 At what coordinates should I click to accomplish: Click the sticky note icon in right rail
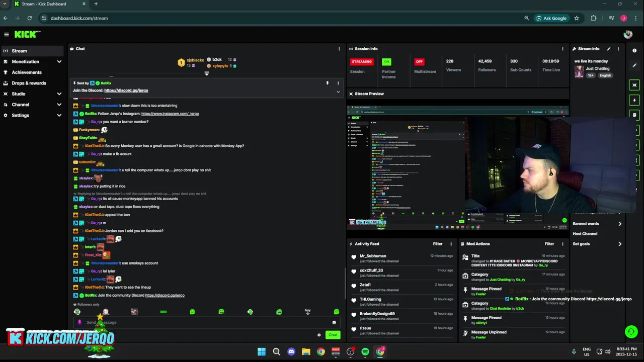(634, 115)
